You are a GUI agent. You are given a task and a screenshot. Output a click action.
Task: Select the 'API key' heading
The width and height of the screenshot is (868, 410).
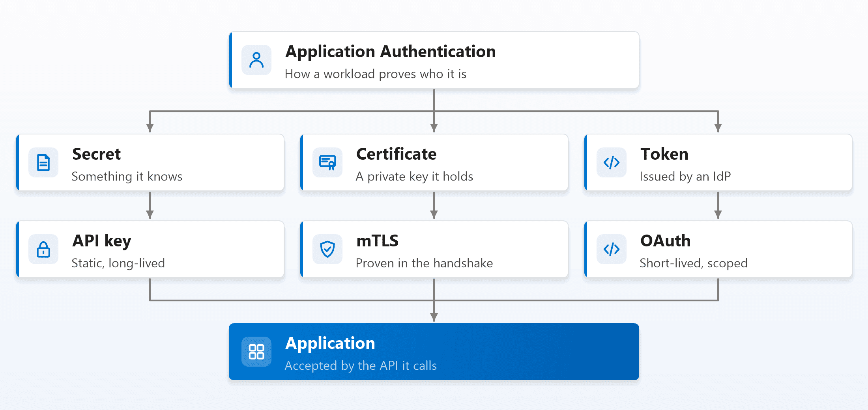102,241
